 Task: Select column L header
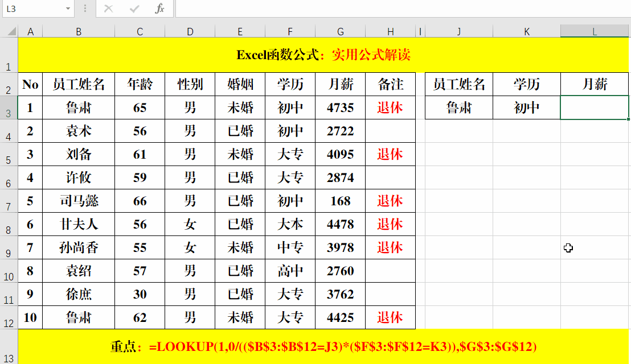pyautogui.click(x=595, y=32)
